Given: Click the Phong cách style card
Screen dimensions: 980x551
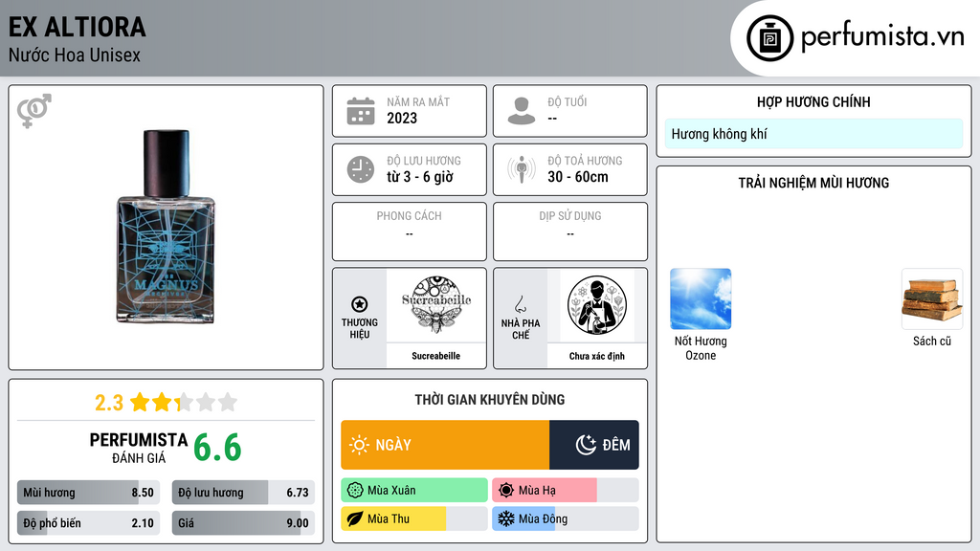Looking at the screenshot, I should (410, 231).
